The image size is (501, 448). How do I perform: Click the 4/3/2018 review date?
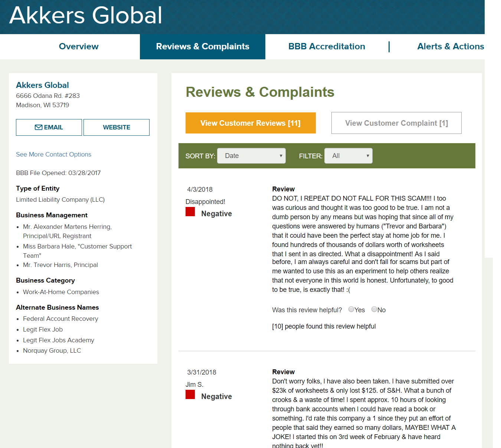point(200,190)
